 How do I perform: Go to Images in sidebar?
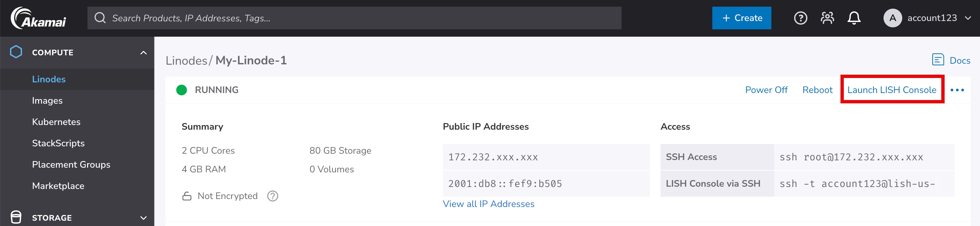coord(47,101)
